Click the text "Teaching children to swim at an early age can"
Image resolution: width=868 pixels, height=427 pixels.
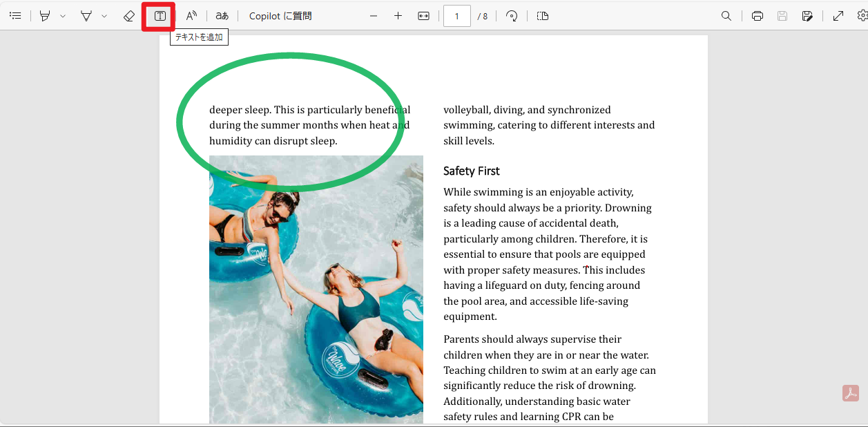[x=550, y=370]
